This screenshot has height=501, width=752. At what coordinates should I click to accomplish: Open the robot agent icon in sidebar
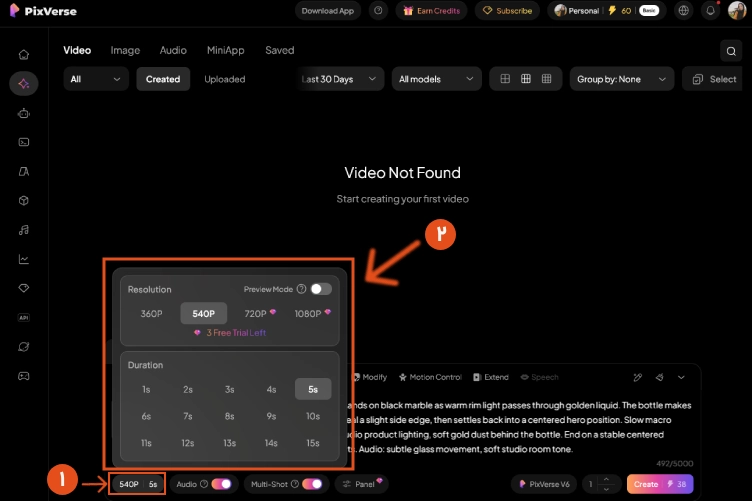pyautogui.click(x=24, y=114)
